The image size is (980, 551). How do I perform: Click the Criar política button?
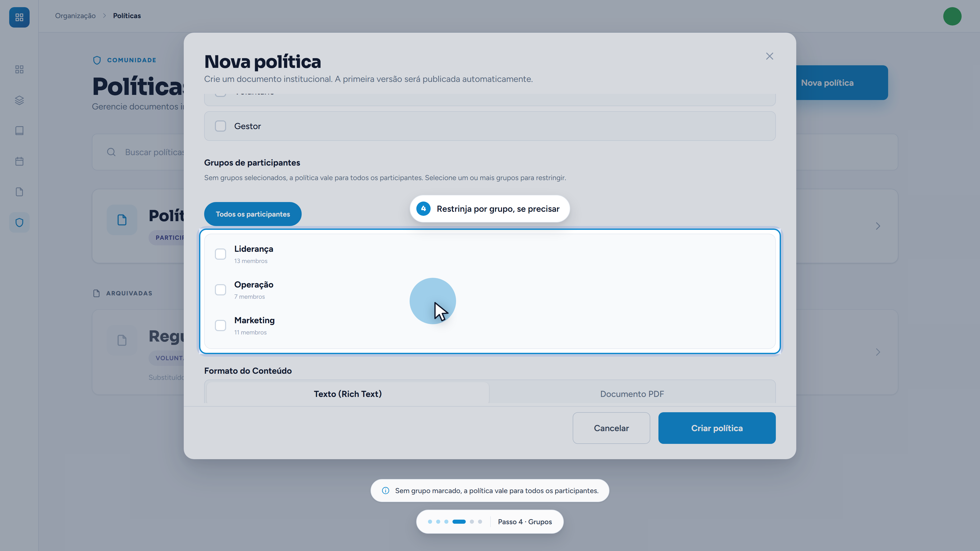pyautogui.click(x=717, y=428)
